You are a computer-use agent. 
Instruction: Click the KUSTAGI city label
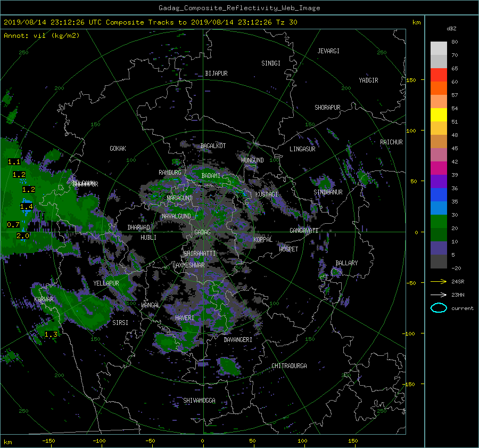click(x=267, y=194)
